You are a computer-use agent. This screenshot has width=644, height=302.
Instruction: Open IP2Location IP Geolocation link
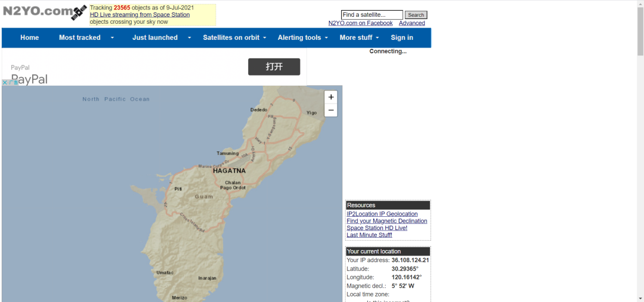[382, 214]
